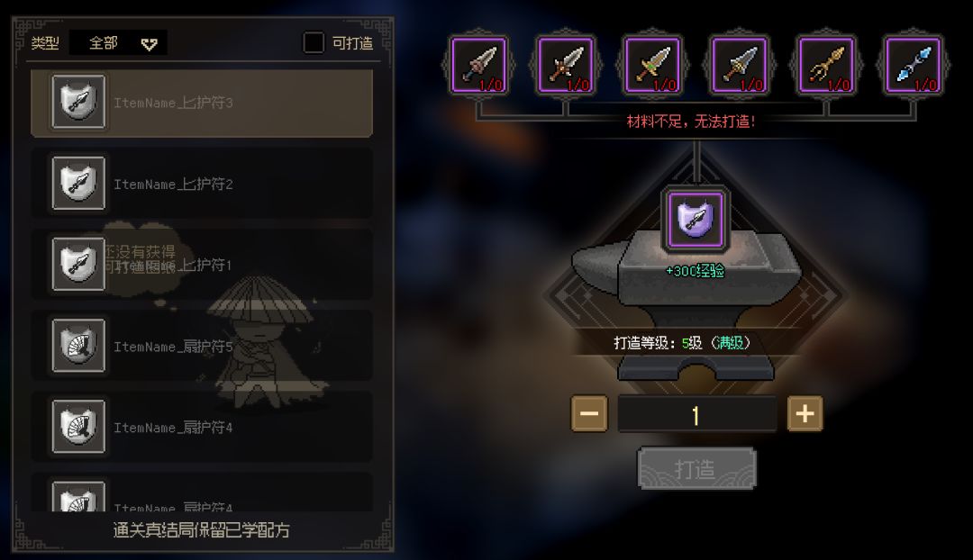Select the red crossguard sword material
Screen dimensions: 973x560
[566, 65]
